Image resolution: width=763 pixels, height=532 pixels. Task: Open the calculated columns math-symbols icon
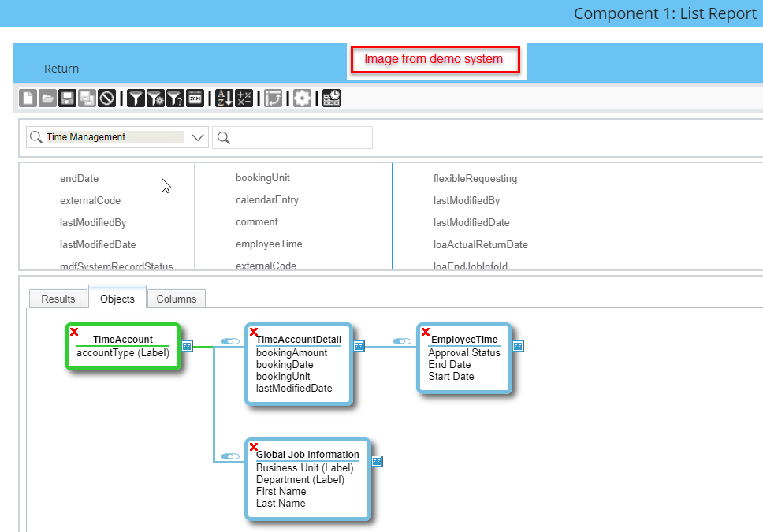coord(244,99)
